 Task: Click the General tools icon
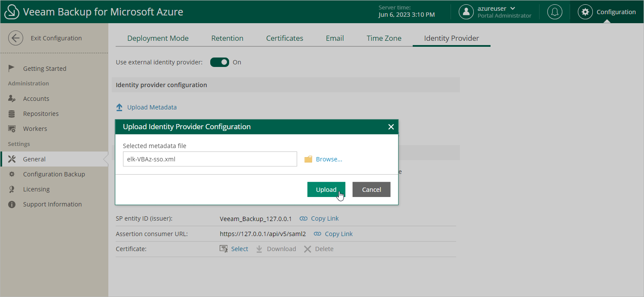click(x=12, y=159)
